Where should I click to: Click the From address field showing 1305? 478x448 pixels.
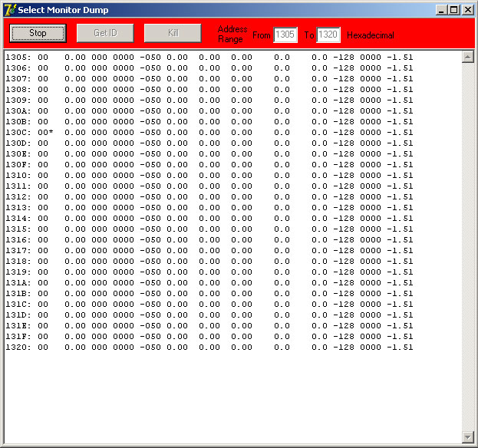point(285,35)
